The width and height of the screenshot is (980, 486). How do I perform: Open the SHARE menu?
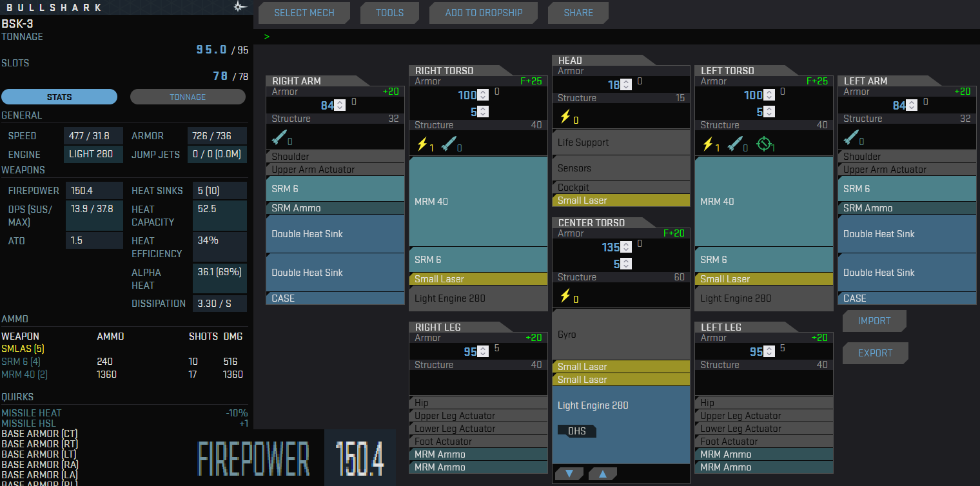[x=578, y=13]
